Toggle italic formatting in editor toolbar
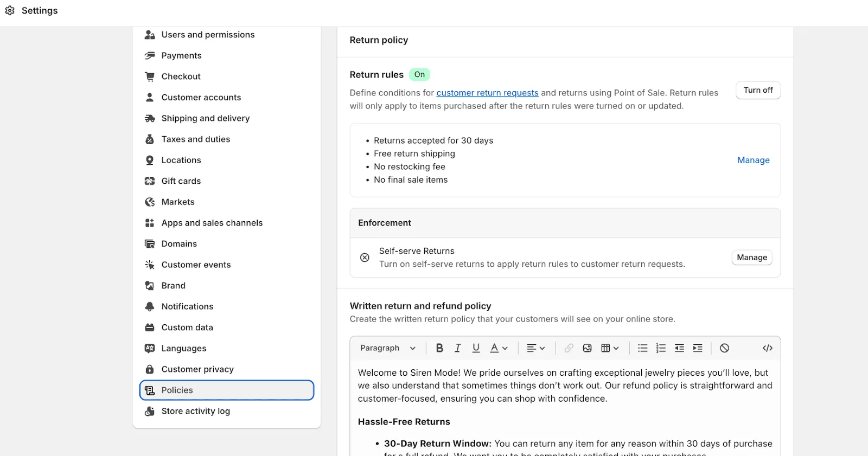This screenshot has height=456, width=868. tap(458, 348)
